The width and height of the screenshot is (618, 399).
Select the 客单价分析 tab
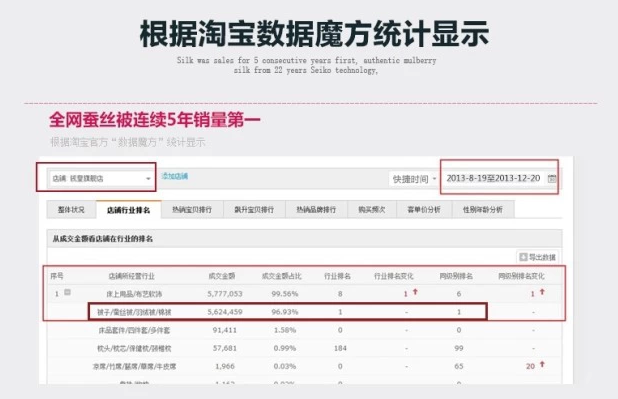(x=424, y=210)
